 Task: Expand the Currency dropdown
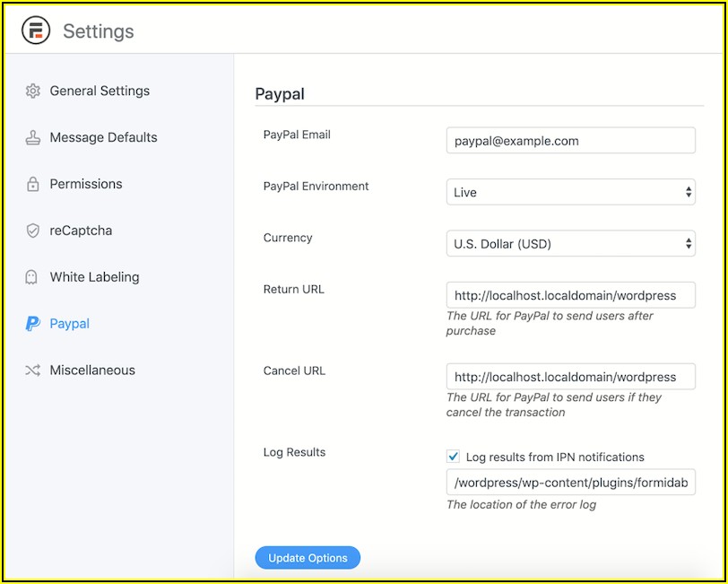click(x=570, y=243)
